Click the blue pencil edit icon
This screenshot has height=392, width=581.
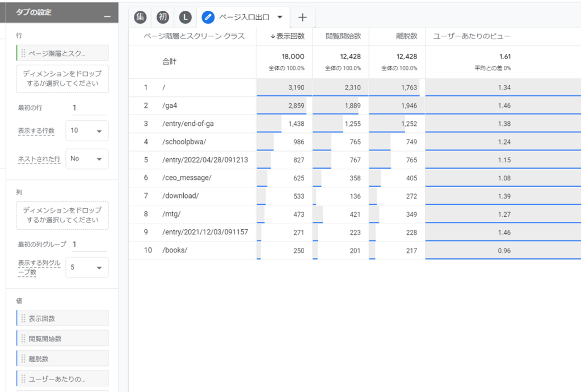coord(208,17)
